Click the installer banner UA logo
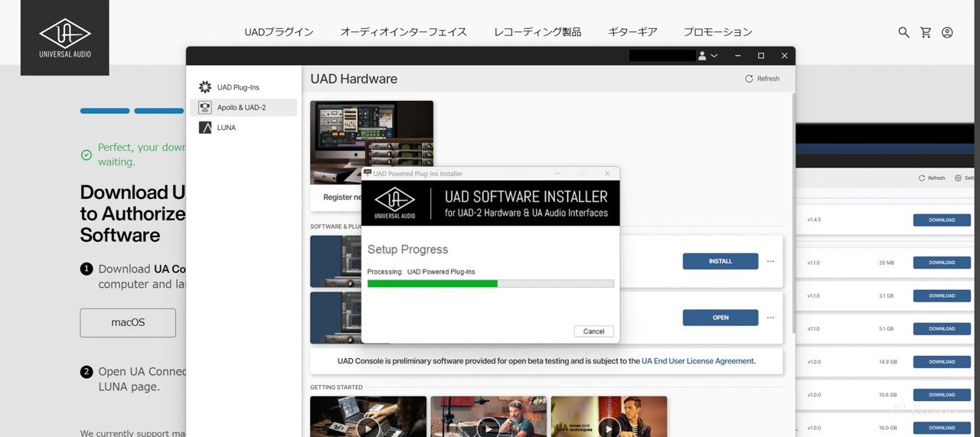This screenshot has height=437, width=980. point(395,203)
